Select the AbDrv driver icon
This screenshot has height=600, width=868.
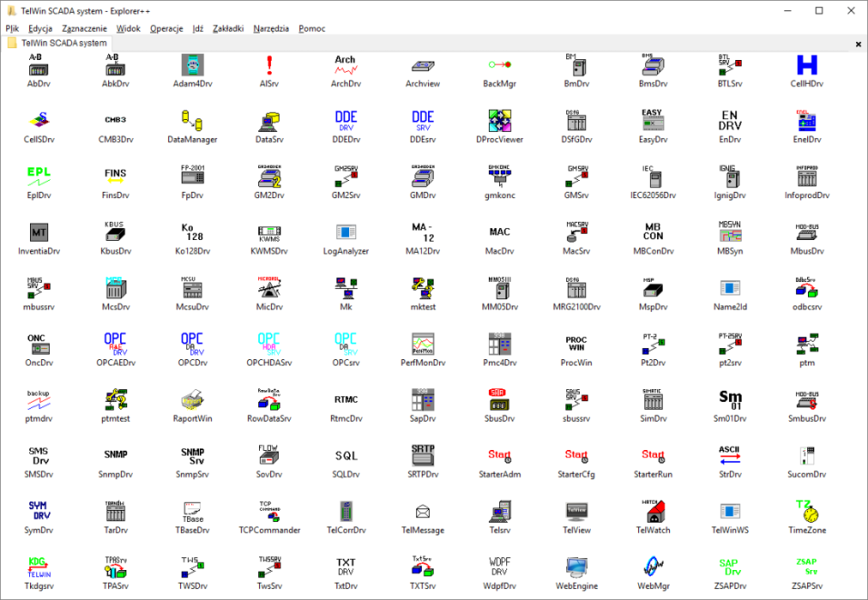point(39,65)
